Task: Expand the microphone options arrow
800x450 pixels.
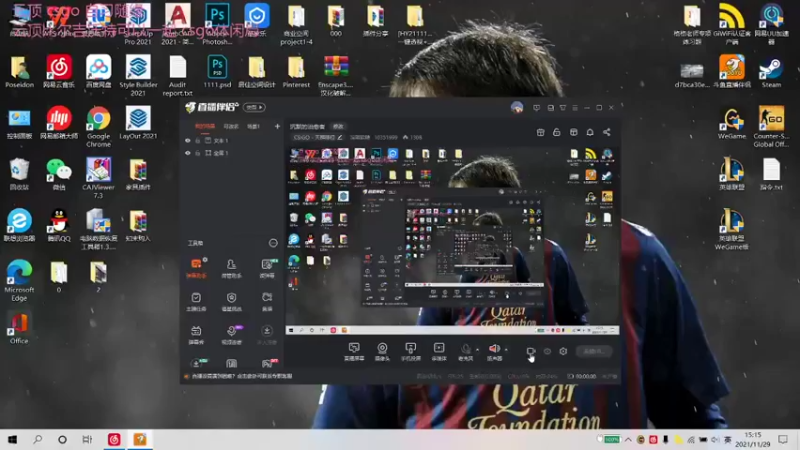Action: pos(477,350)
